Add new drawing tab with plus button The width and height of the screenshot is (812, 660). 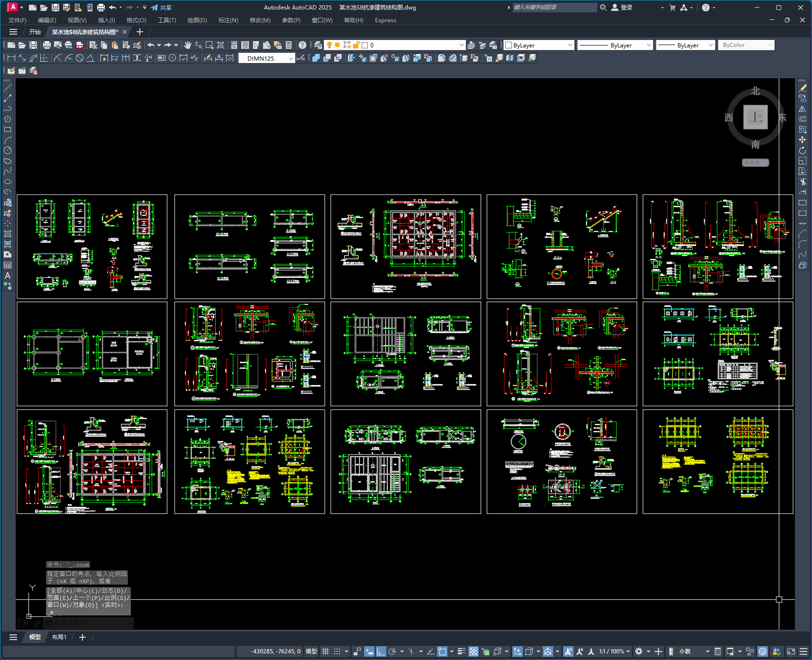click(140, 32)
